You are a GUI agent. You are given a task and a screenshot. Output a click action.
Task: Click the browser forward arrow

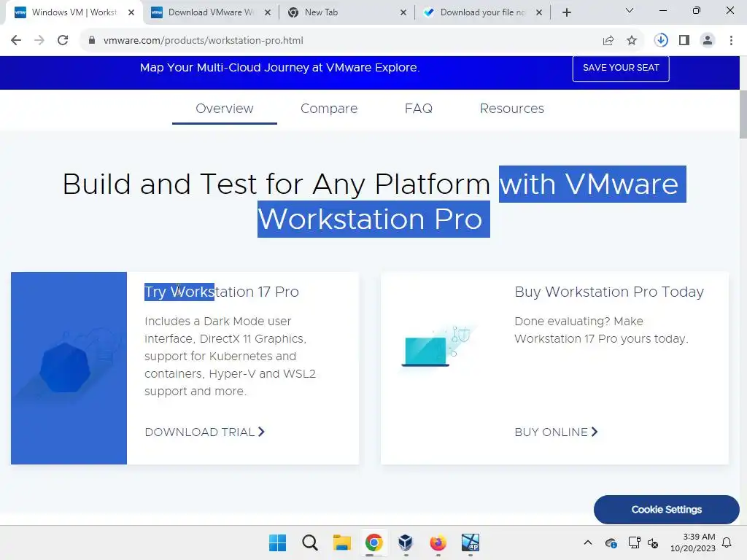pos(39,41)
